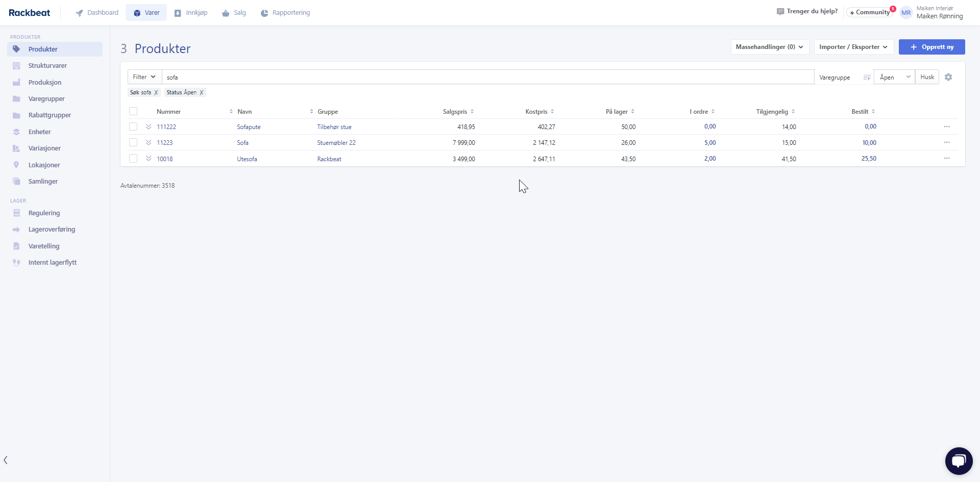Select Lageroverføring under Lager
Viewport: 980px width, 482px height.
(x=52, y=229)
